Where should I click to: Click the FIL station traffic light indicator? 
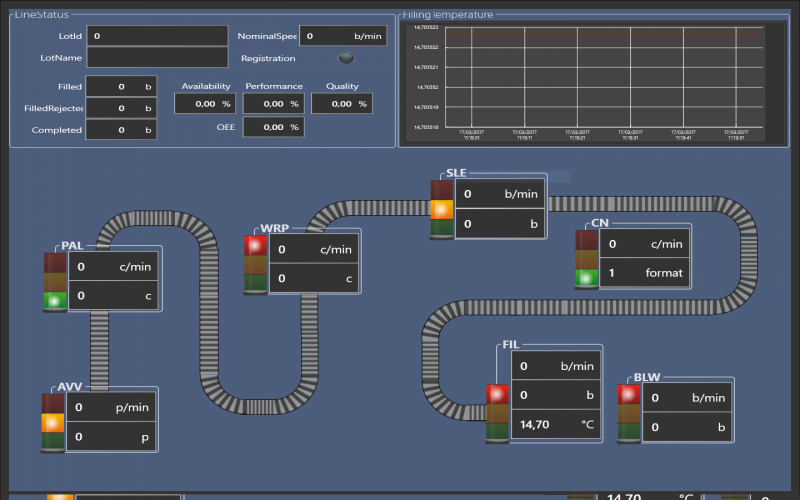click(x=498, y=412)
